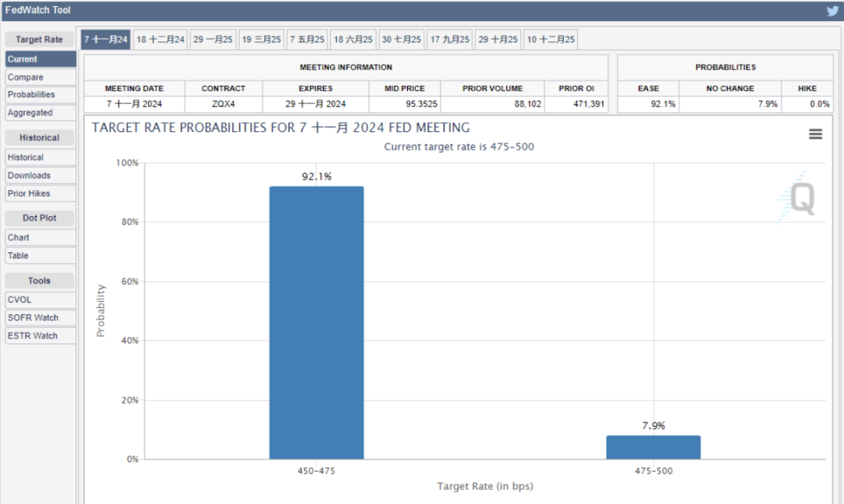Open the chart hamburger menu

pyautogui.click(x=815, y=134)
